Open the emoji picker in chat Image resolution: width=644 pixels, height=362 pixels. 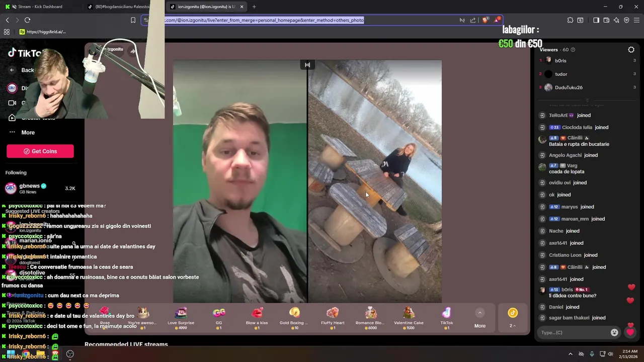pos(614,332)
